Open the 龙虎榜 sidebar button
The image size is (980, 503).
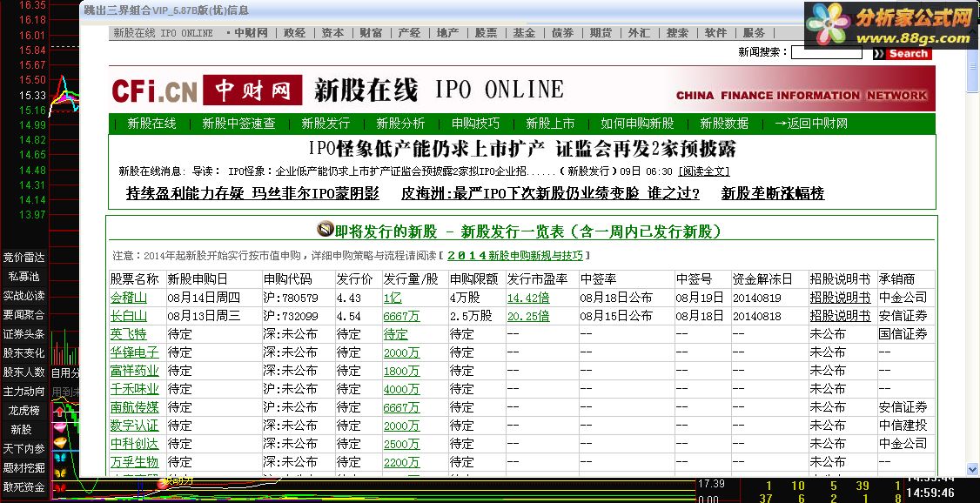[x=23, y=411]
